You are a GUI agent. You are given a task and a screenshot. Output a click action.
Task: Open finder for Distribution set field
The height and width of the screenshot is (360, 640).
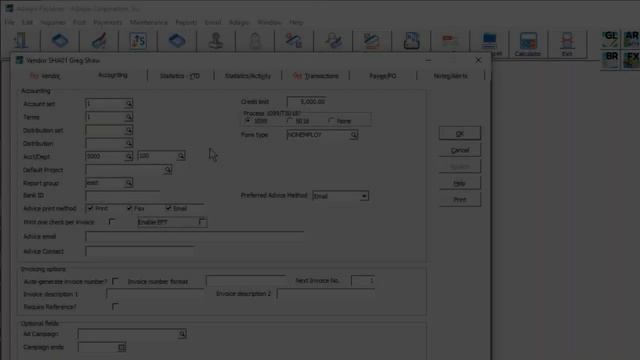(x=129, y=131)
